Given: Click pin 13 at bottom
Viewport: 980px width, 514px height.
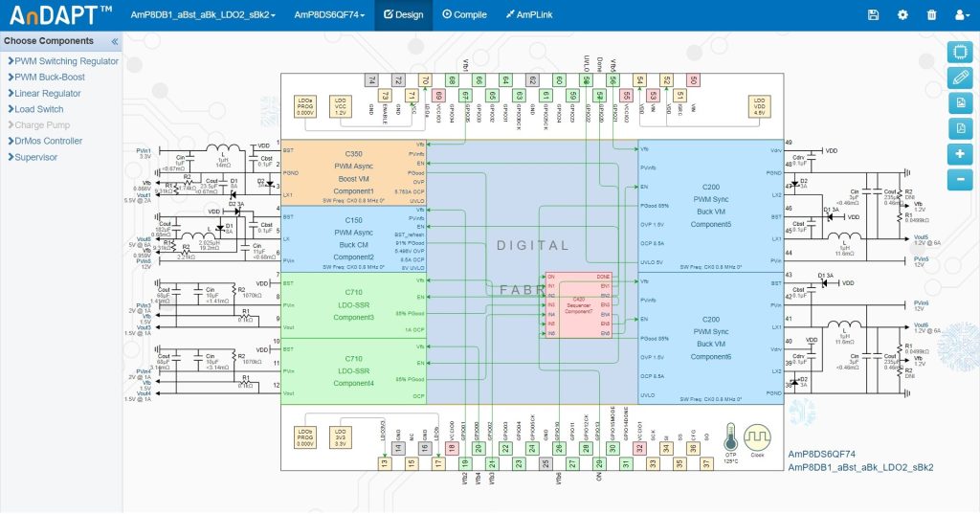Looking at the screenshot, I should [x=385, y=463].
